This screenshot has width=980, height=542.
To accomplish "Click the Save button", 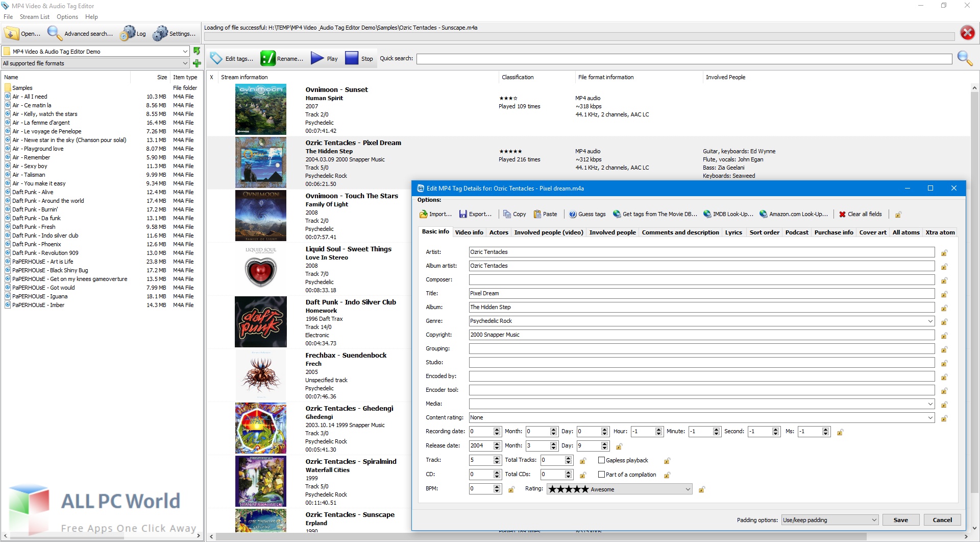I will [x=900, y=520].
